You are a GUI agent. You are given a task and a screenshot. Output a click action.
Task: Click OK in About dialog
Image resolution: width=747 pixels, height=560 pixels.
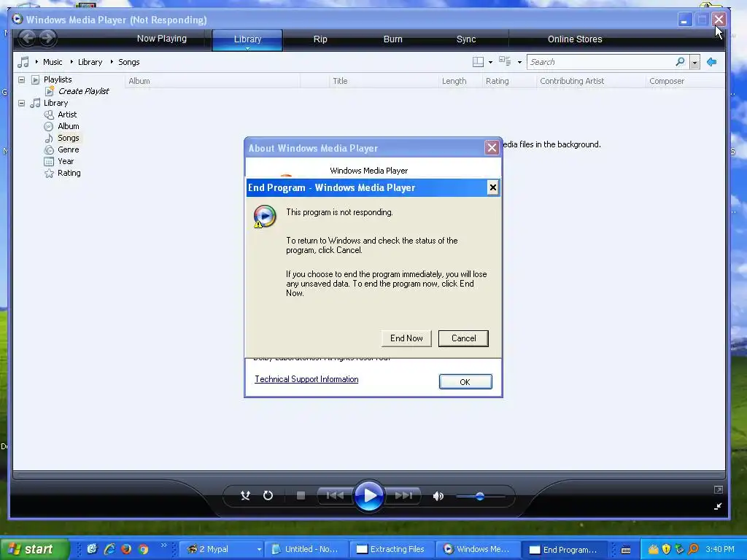465,381
